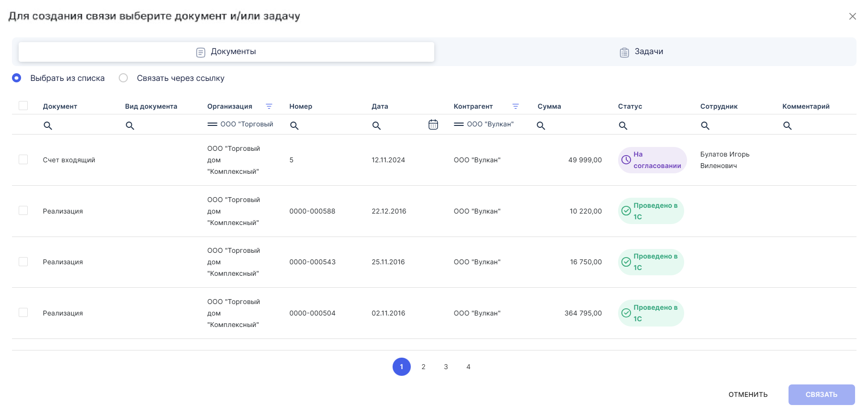Screen dimensions: 868x417
Task: Open equals operator dropdown in Контрагент filter
Action: [459, 124]
